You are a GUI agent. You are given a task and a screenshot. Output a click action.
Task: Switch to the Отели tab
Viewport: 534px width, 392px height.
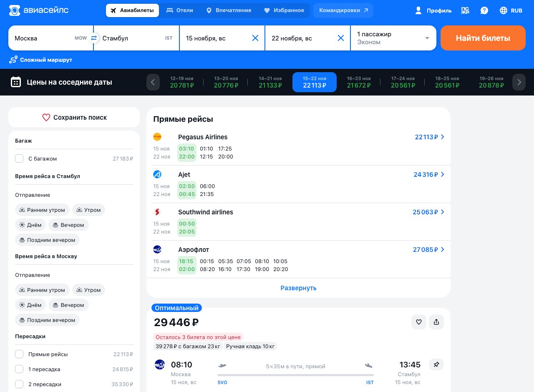(180, 10)
